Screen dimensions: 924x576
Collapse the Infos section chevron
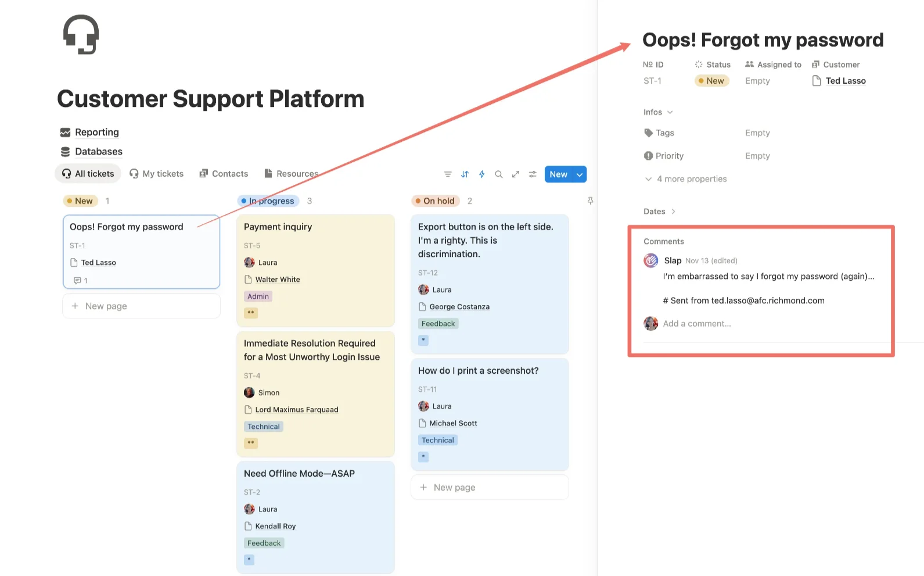pyautogui.click(x=671, y=112)
